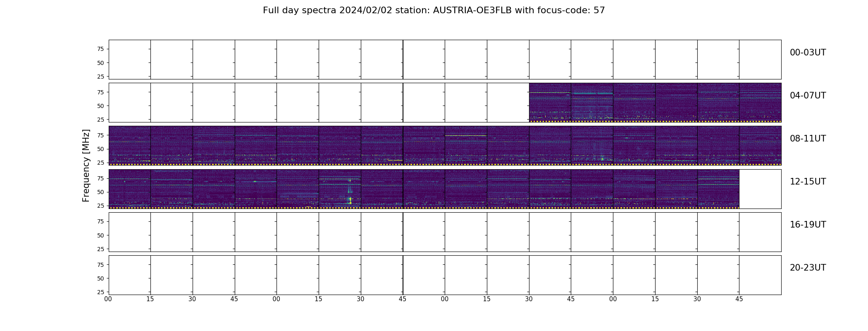Screen dimensions: 868x331
Task: Click the first colored spectrum panel in 04-07UT row
Action: click(x=550, y=103)
